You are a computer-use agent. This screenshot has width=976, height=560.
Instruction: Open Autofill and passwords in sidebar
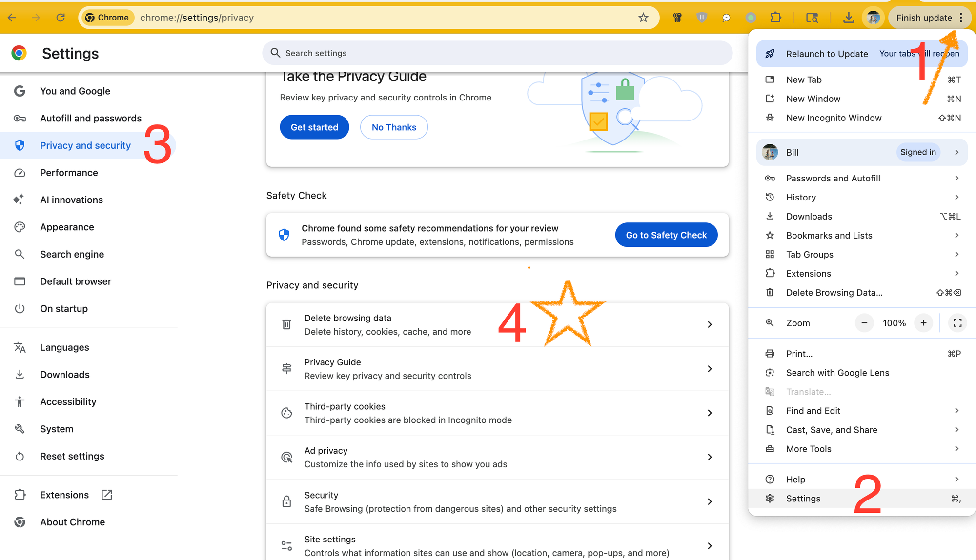point(89,118)
